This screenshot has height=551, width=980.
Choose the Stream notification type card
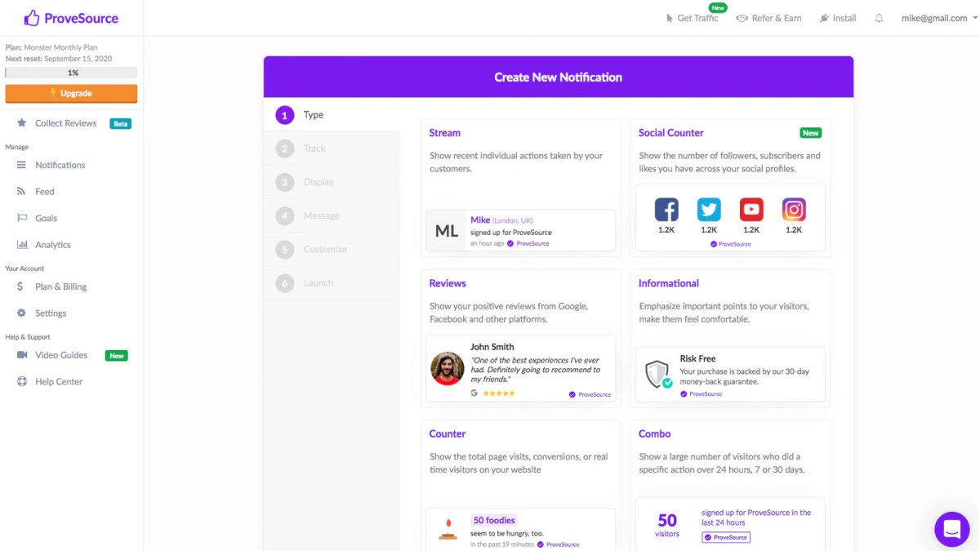(520, 188)
